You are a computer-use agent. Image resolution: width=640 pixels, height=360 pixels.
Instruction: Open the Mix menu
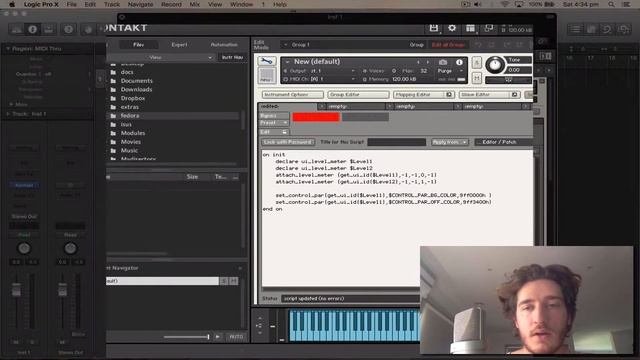point(195,4)
